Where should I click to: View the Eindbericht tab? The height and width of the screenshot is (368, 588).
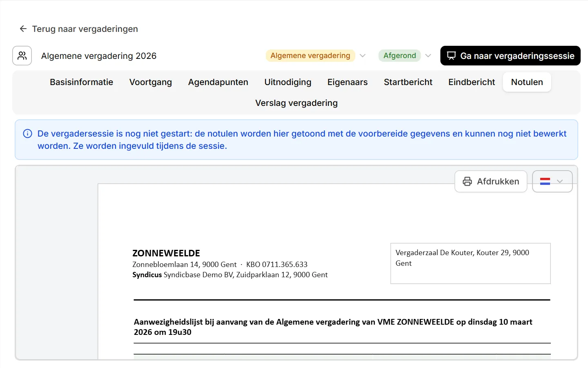[x=472, y=82]
